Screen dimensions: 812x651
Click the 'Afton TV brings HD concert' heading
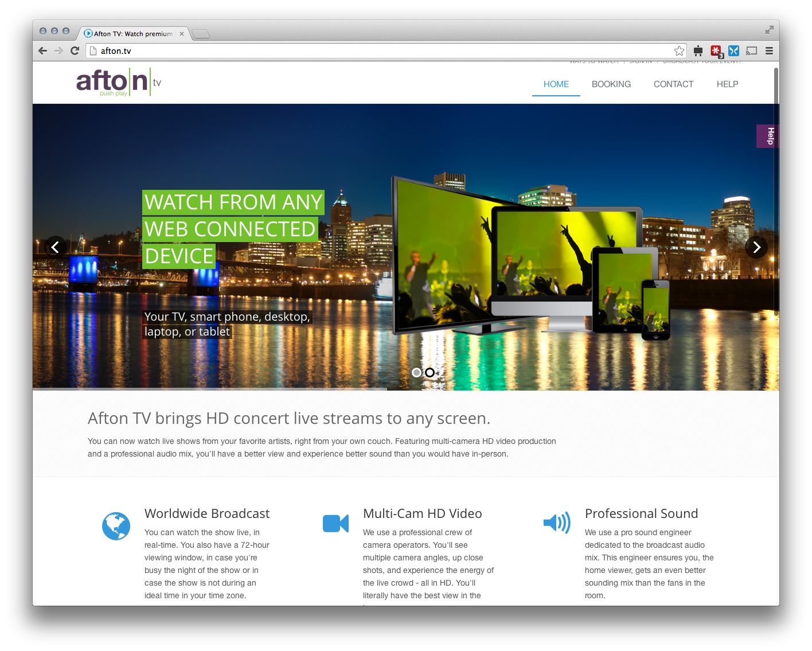289,419
